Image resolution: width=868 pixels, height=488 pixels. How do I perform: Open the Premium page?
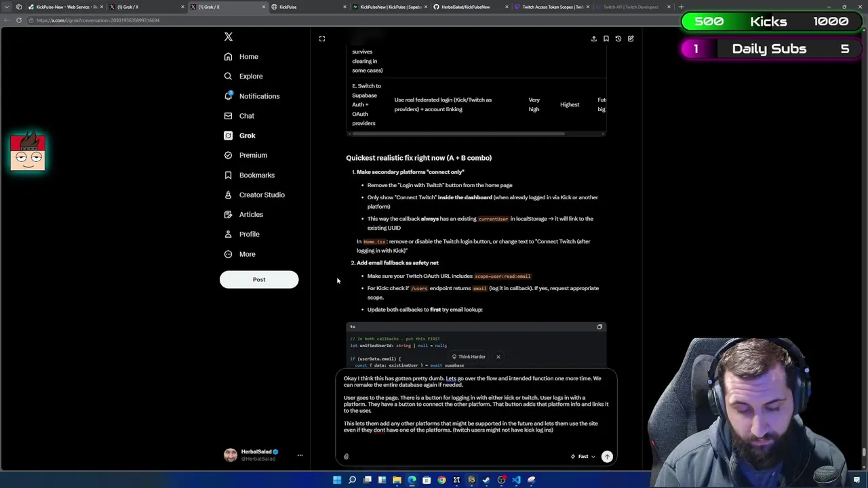(245, 155)
